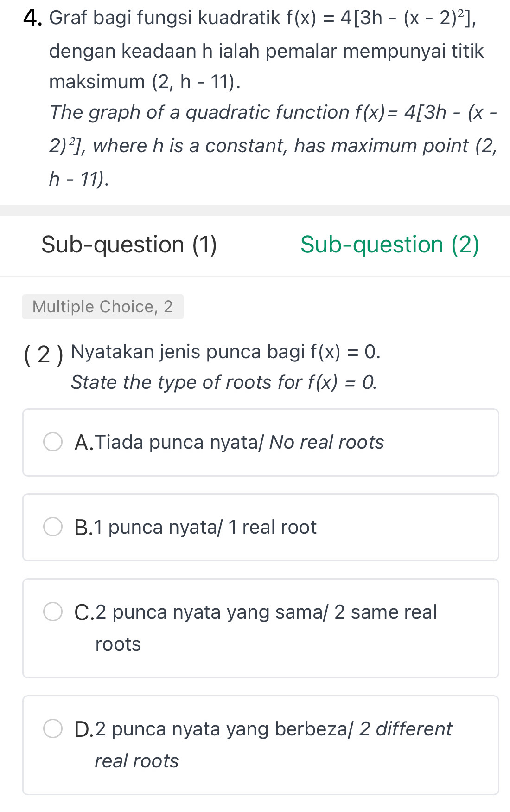Image resolution: width=510 pixels, height=812 pixels.
Task: Choose the radio circle beside "1 punca nyata"
Action: pyautogui.click(x=53, y=527)
